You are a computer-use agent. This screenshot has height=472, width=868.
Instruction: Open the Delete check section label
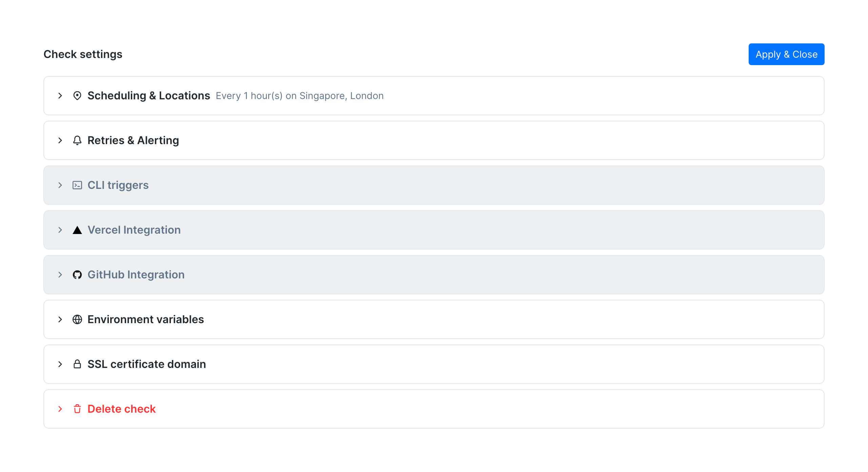[x=121, y=409]
